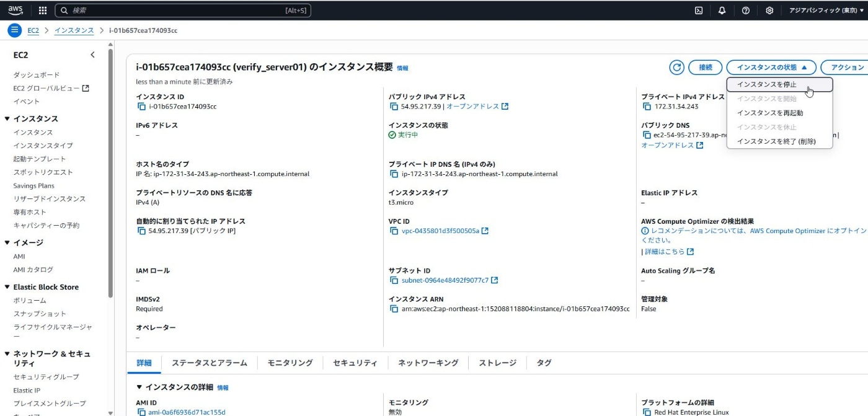Viewport: 868px width, 416px height.
Task: Open ダッシュボード in the sidebar
Action: (37, 75)
